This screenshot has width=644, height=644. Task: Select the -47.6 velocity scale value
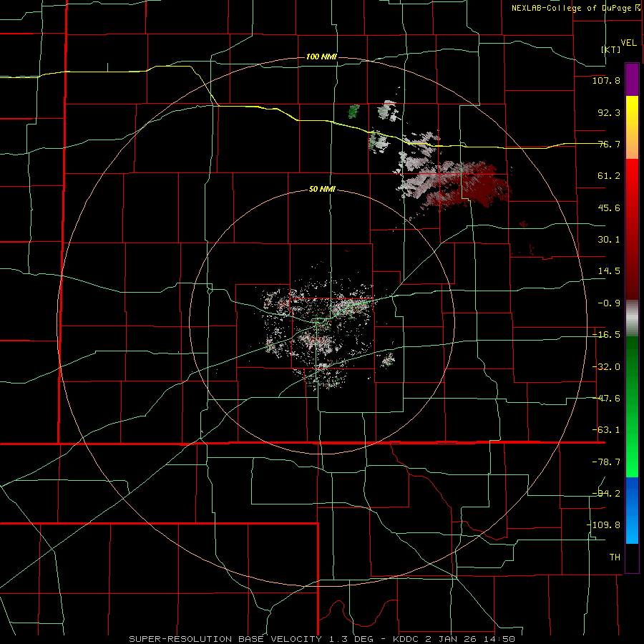(x=606, y=399)
